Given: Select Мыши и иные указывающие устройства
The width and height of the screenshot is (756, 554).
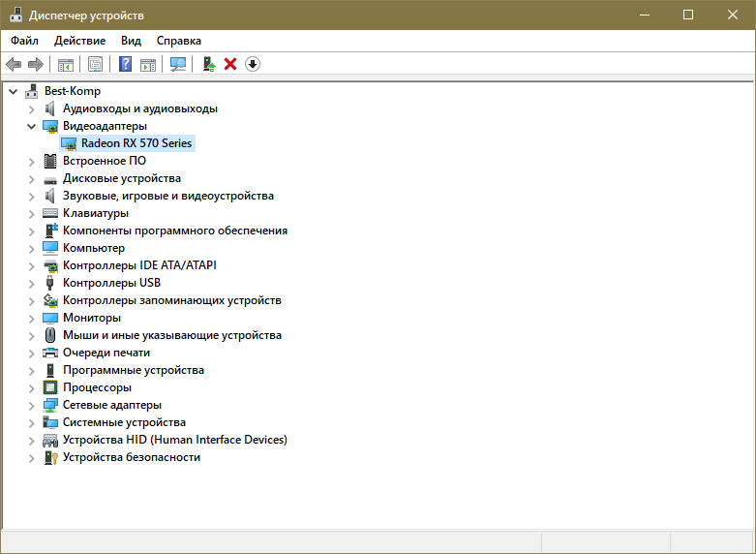Looking at the screenshot, I should [x=172, y=335].
